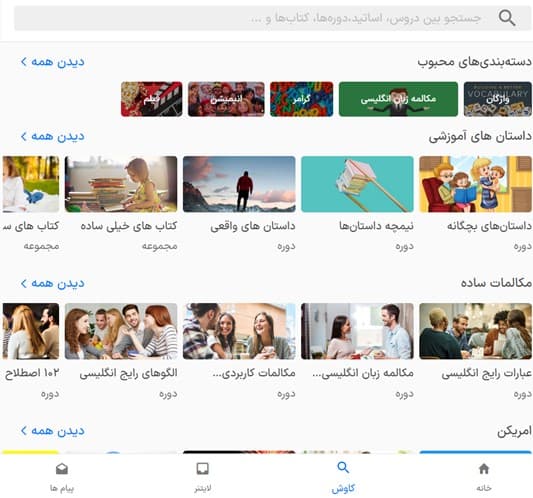Open the گرامر grammar category tile
Screen dimensions: 533x498
tap(302, 99)
